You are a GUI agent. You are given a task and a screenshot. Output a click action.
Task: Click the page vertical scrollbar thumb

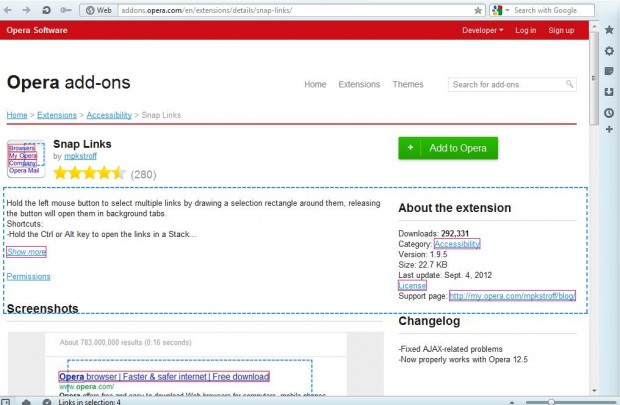pos(594,78)
